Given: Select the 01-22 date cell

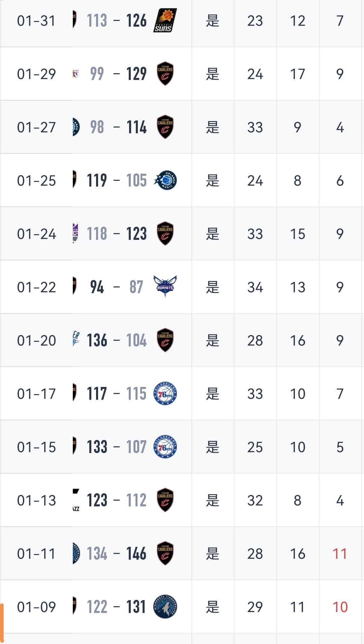Looking at the screenshot, I should (x=36, y=287).
